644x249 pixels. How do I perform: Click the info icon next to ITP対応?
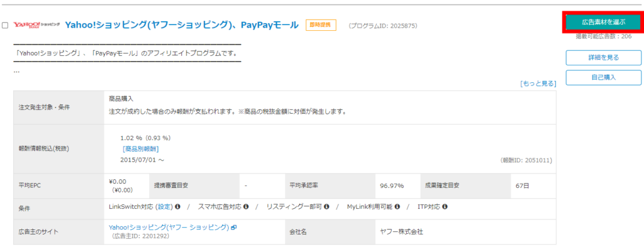coord(445,206)
